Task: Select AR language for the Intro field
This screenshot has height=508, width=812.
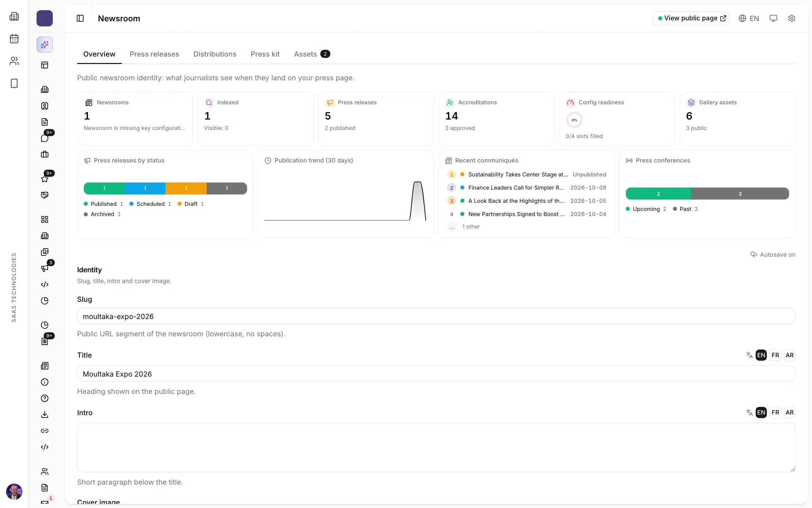Action: tap(790, 412)
